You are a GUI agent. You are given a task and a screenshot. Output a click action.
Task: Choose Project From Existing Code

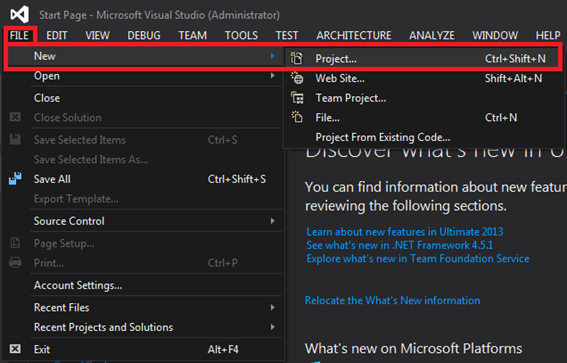click(x=383, y=137)
